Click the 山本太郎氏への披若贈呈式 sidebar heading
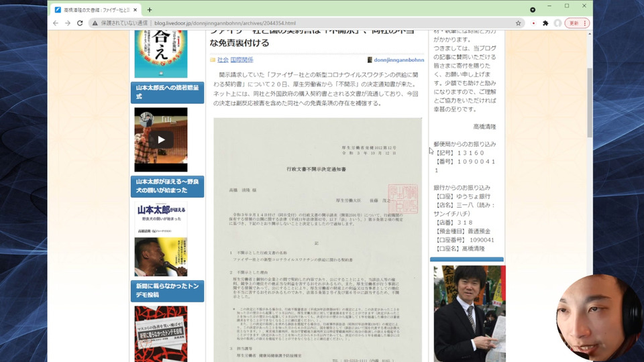The width and height of the screenshot is (644, 362). 167,92
